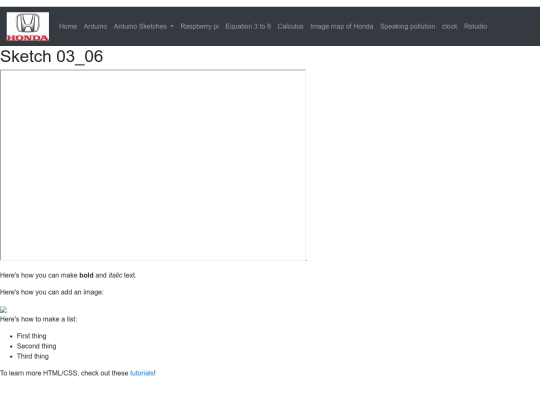Open the Rstudio nav link

click(475, 27)
